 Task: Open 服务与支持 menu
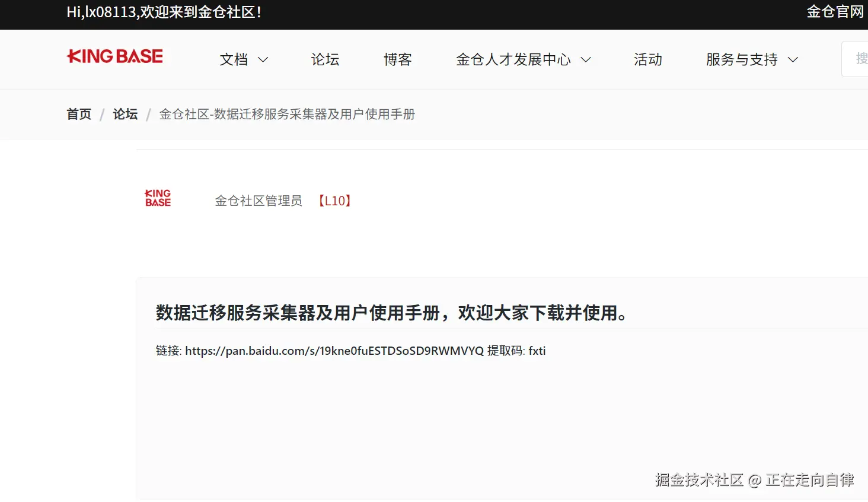coord(742,60)
